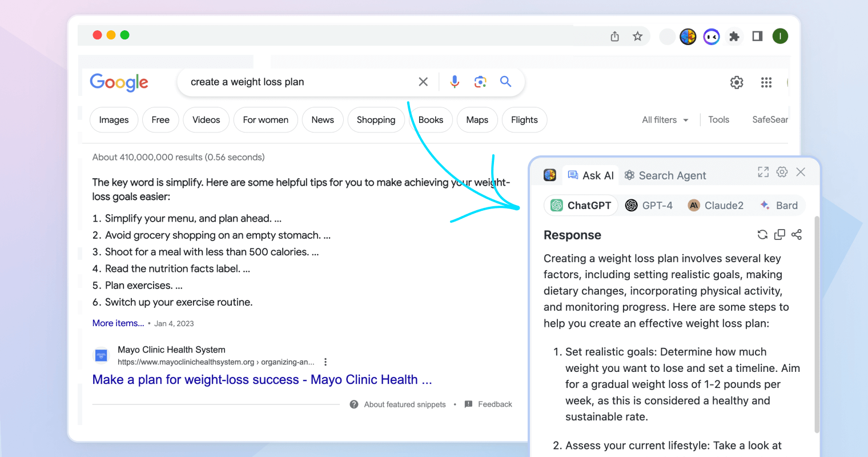Filter results by Flights
The width and height of the screenshot is (868, 457).
tap(524, 120)
